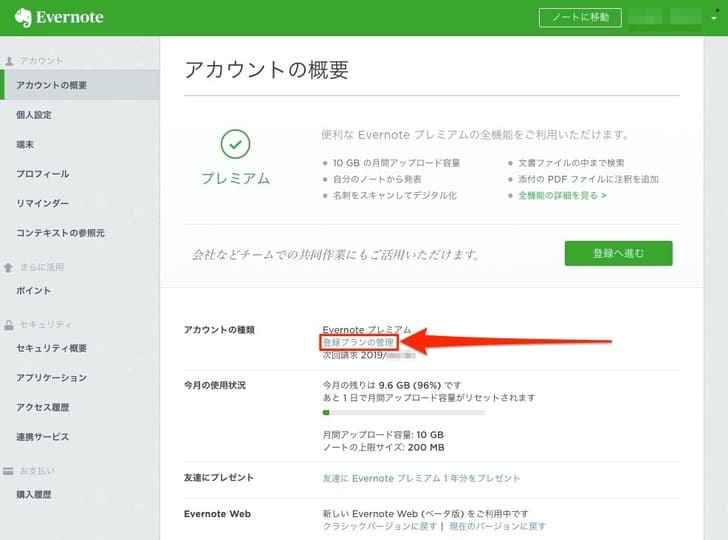728x540 pixels.
Task: Click the up-arrow icon beside さらに活用
Action: tap(8, 267)
